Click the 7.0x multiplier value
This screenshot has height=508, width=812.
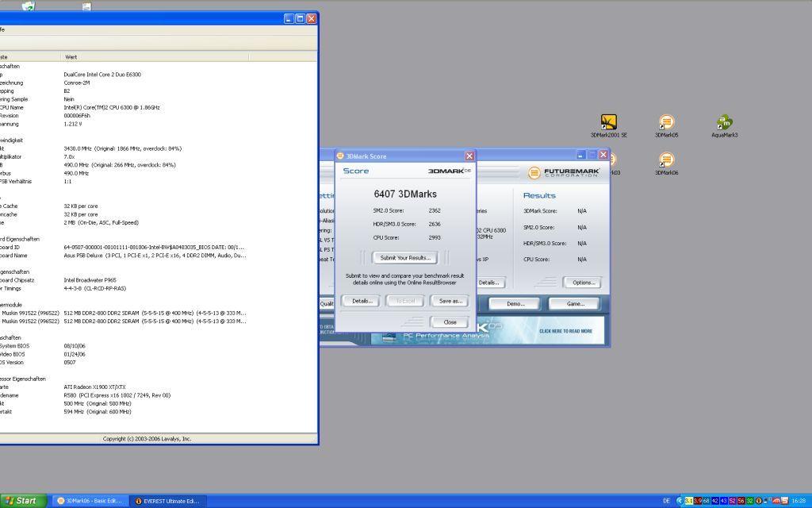(69, 156)
